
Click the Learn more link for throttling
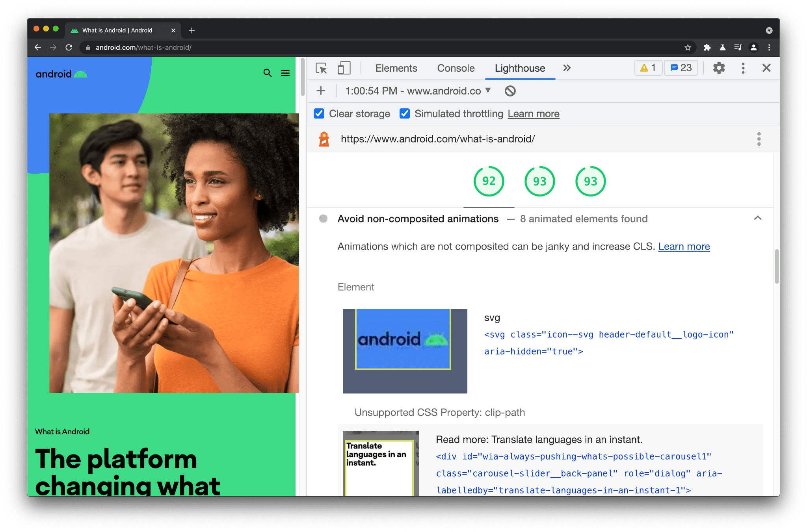point(533,114)
